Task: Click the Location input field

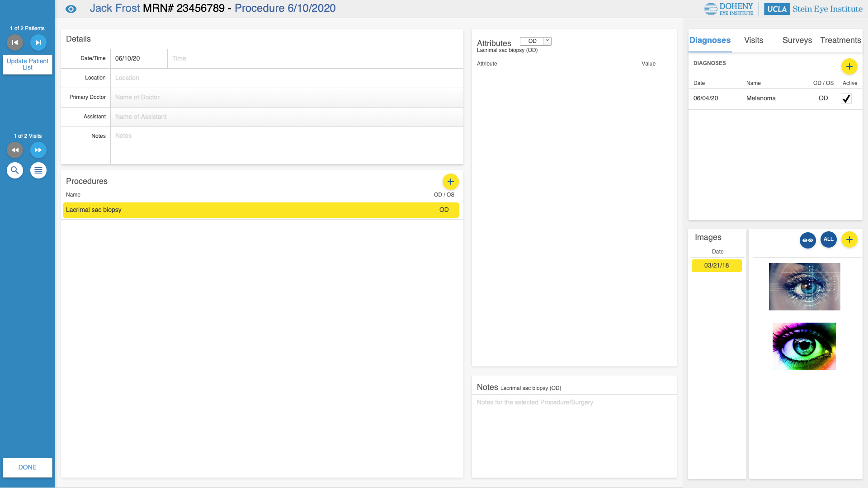Action: (287, 78)
